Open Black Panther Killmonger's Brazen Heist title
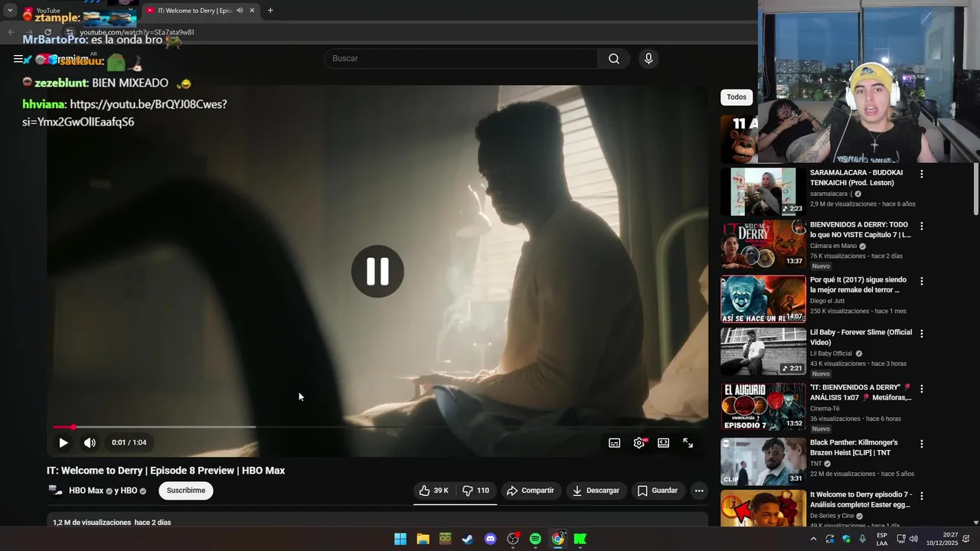The image size is (980, 551). point(854,448)
